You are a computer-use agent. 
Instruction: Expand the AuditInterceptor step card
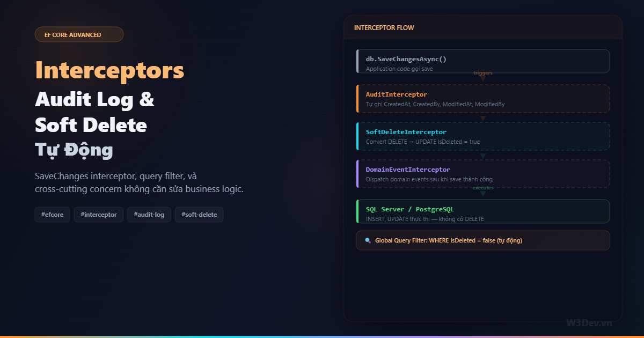click(x=482, y=98)
